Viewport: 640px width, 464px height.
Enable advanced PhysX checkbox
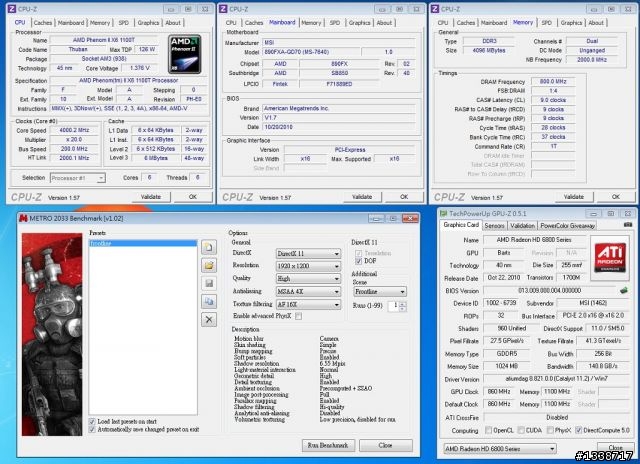point(299,316)
